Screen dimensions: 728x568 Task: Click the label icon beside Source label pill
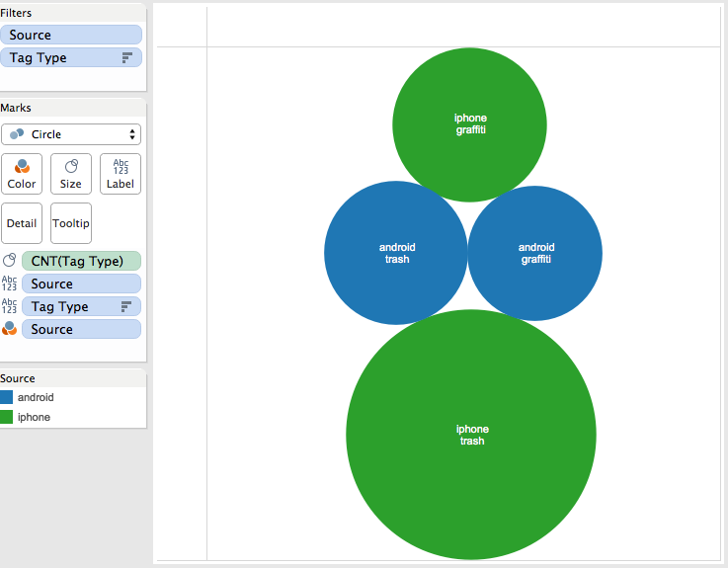click(x=9, y=284)
